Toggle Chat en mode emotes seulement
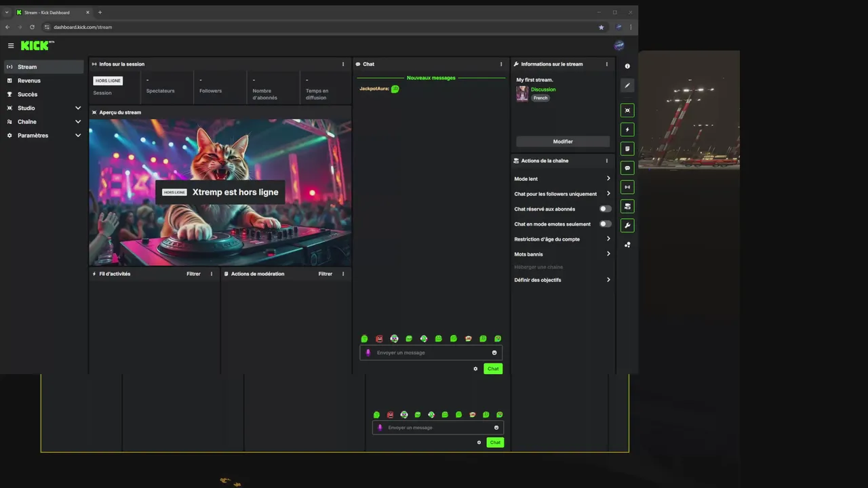Viewport: 868px width, 488px height. (605, 224)
